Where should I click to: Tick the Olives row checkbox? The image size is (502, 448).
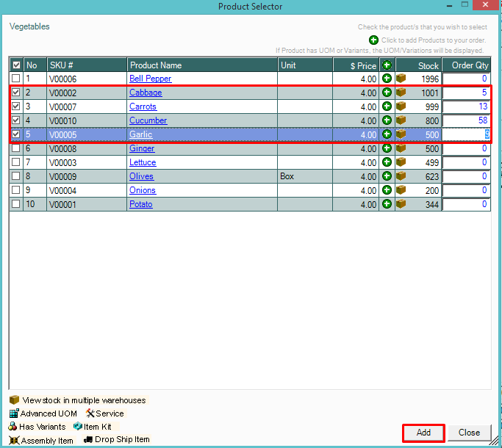(16, 176)
